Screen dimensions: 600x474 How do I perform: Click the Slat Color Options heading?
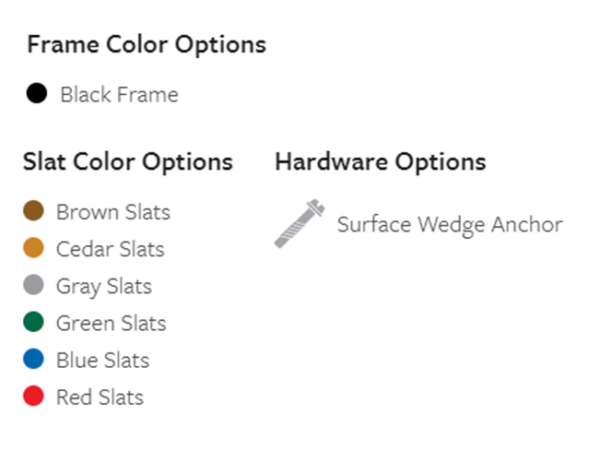[128, 162]
